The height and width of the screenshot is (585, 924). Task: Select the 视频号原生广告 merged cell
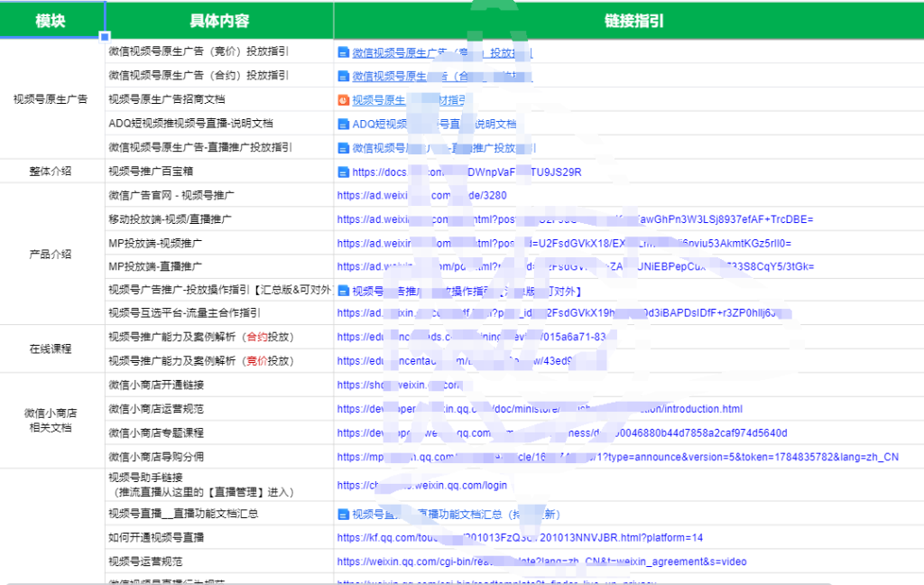51,99
